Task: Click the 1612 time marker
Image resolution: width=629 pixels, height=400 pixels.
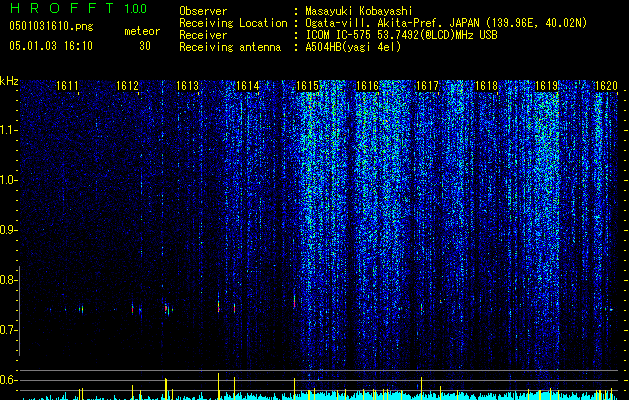Action: [x=128, y=86]
